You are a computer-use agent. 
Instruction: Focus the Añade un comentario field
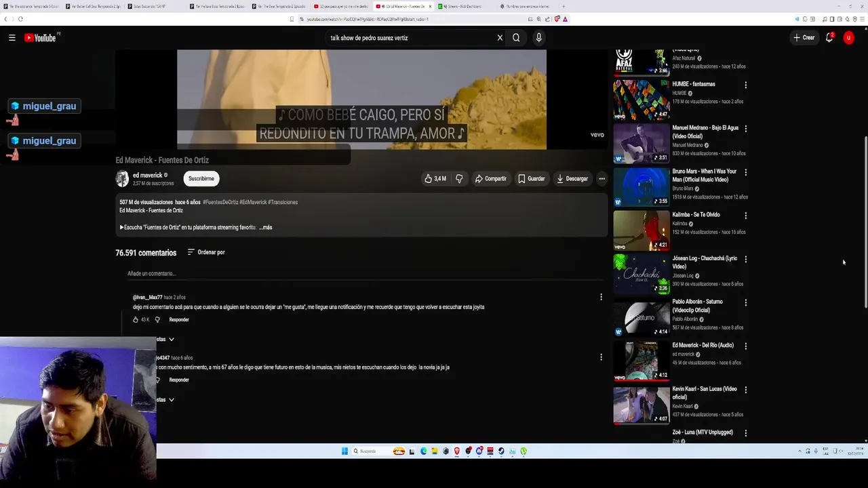click(365, 274)
